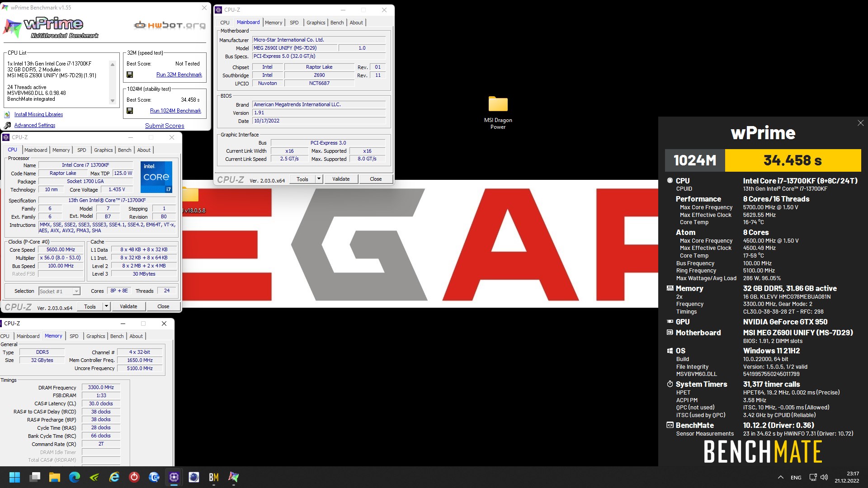The image size is (868, 488).
Task: Switch to Mainboard tab in CPU-Z CPU window
Action: tap(36, 150)
